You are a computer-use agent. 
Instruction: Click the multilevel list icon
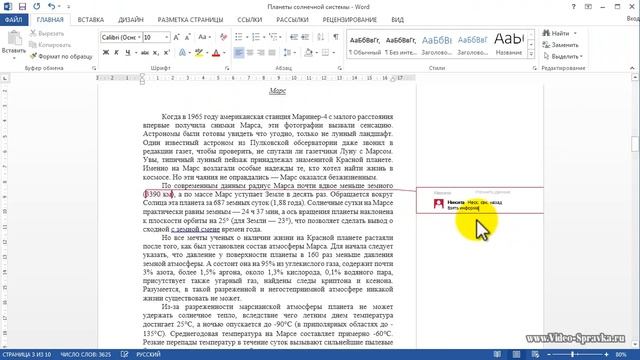(273, 37)
